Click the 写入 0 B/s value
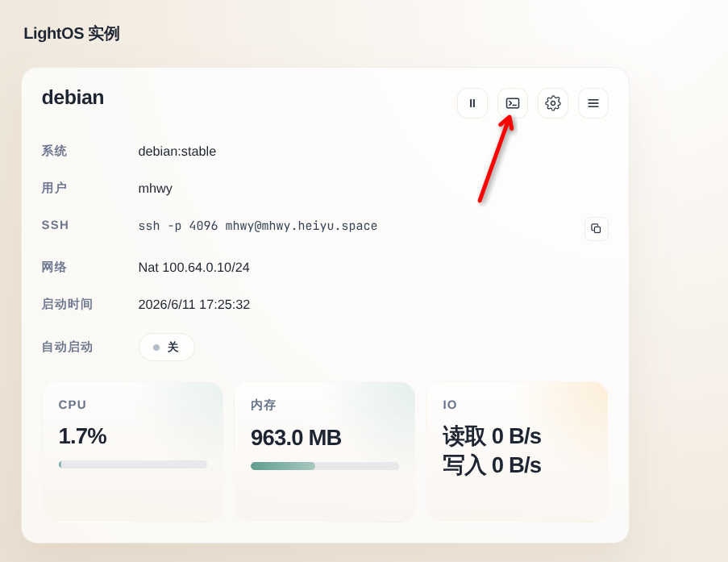 pyautogui.click(x=492, y=465)
